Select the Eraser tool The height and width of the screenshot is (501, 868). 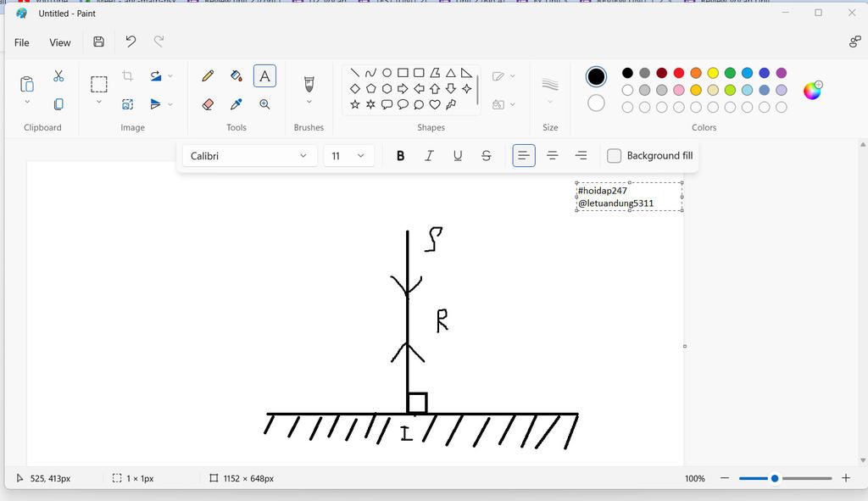point(208,104)
